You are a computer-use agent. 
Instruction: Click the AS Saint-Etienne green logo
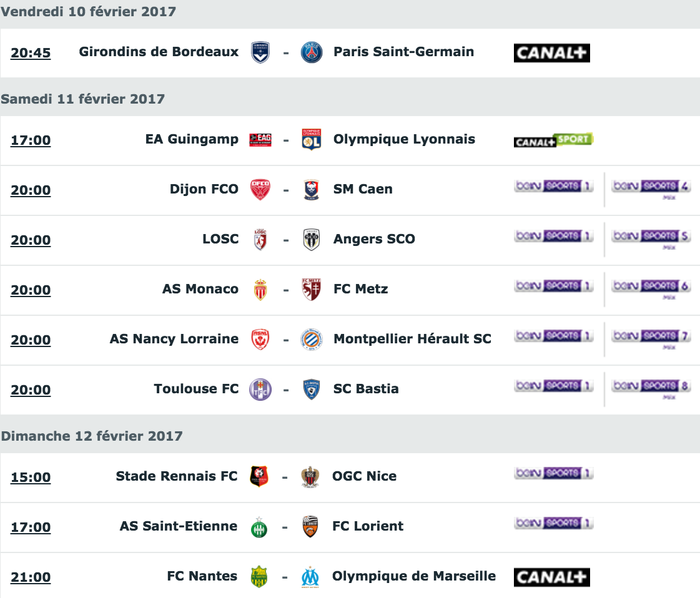[259, 527]
